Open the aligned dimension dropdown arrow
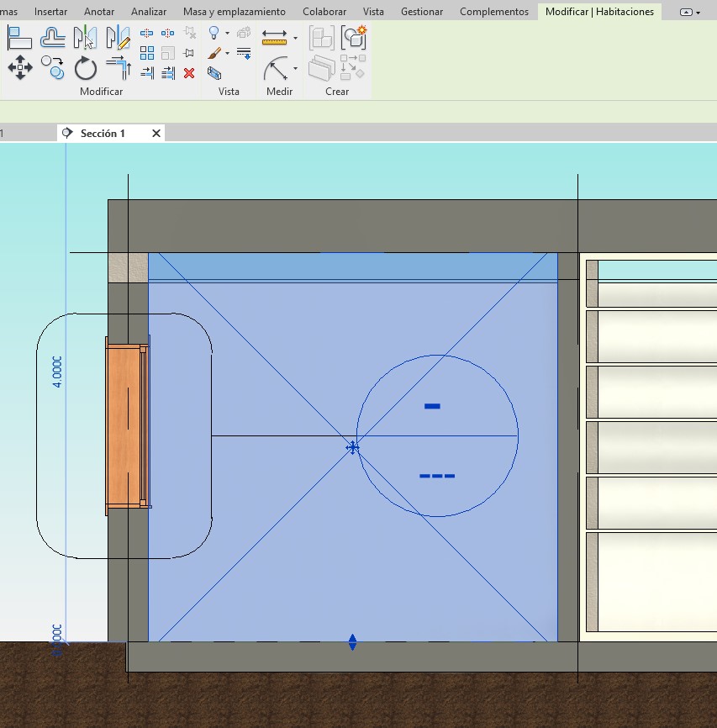 (x=295, y=68)
